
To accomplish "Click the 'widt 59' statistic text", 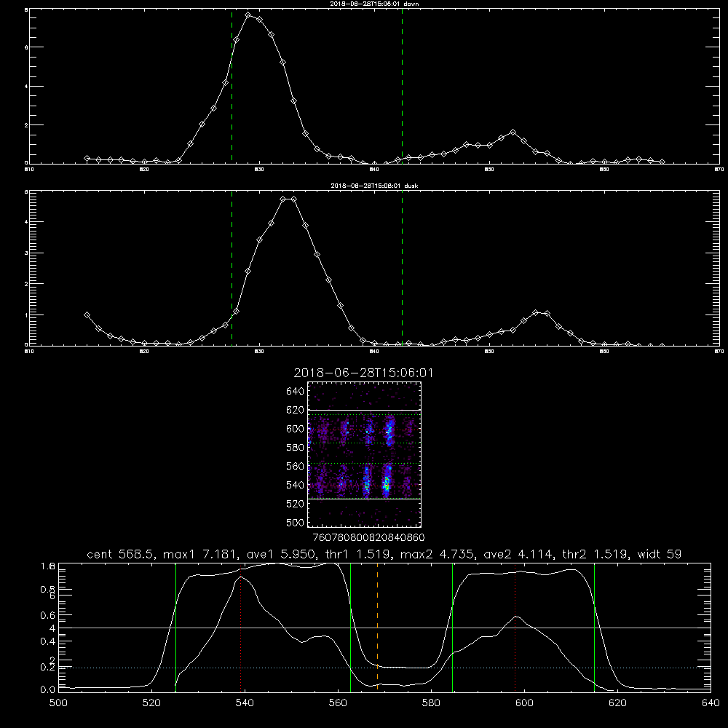I will [660, 554].
